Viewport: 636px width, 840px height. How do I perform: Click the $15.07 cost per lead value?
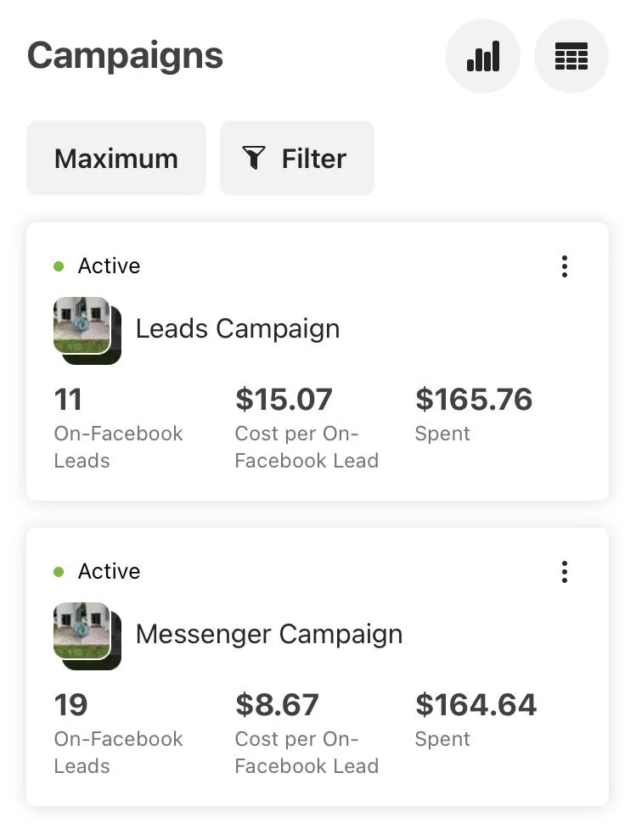pos(284,400)
